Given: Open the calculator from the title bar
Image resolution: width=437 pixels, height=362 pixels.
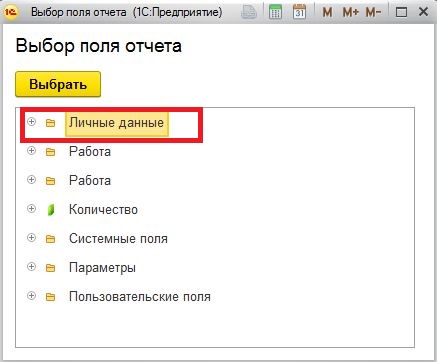Looking at the screenshot, I should click(x=275, y=12).
